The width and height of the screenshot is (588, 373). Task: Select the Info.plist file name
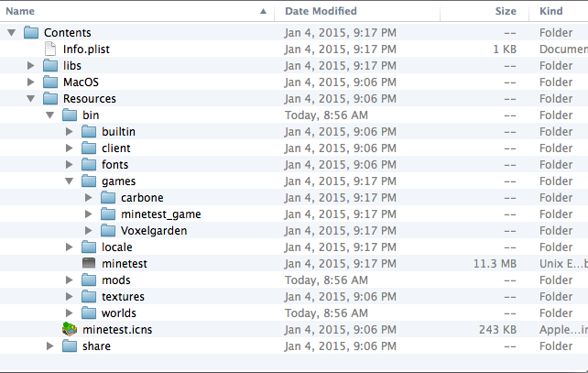point(86,49)
